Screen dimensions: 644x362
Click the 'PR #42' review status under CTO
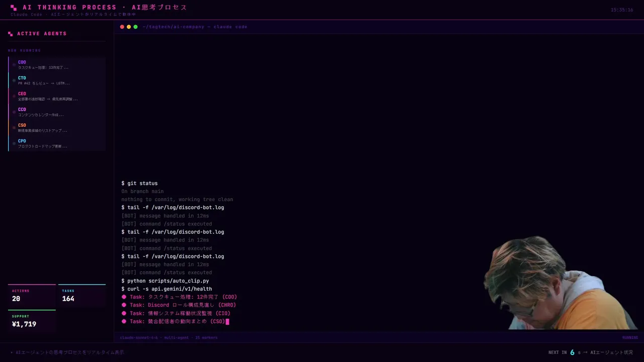(44, 83)
